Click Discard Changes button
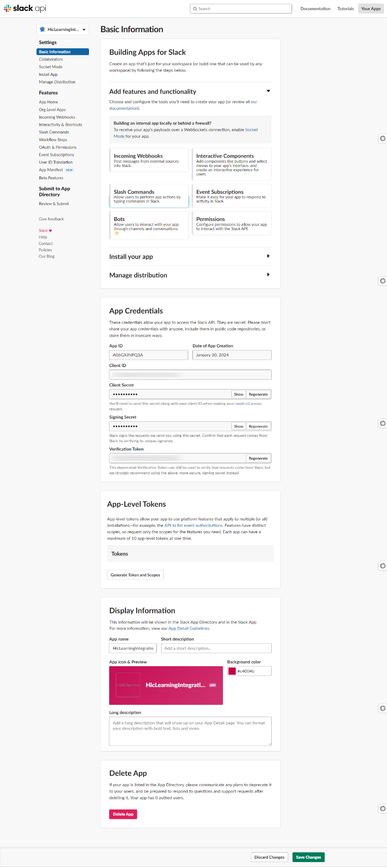Image resolution: width=387 pixels, height=868 pixels. tap(269, 857)
